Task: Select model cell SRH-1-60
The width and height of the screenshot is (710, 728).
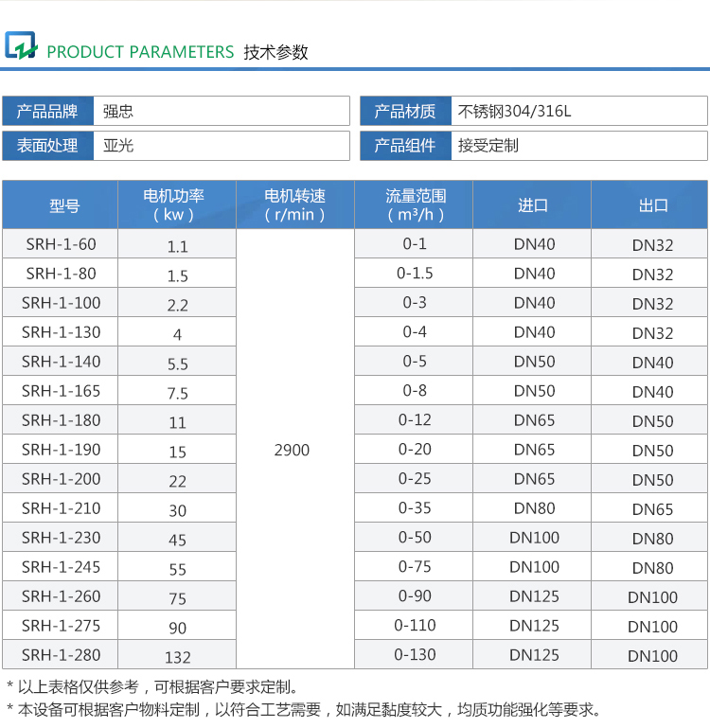Action: 61,243
